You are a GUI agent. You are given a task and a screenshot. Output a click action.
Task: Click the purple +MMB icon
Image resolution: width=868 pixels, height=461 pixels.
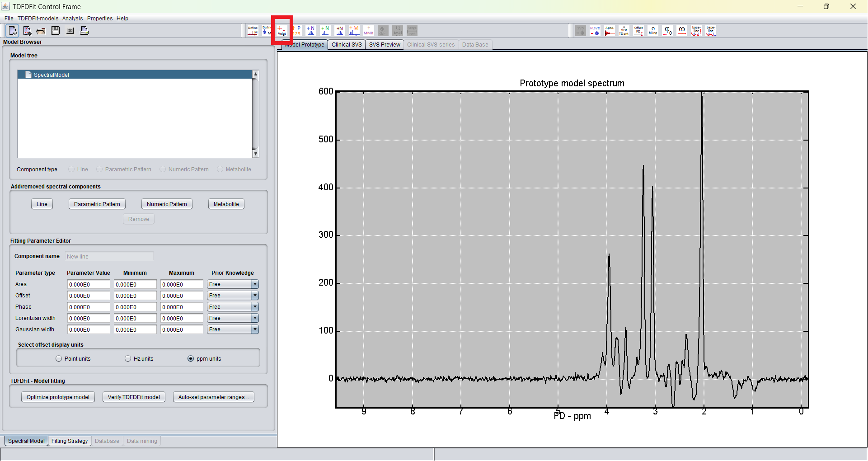(369, 31)
